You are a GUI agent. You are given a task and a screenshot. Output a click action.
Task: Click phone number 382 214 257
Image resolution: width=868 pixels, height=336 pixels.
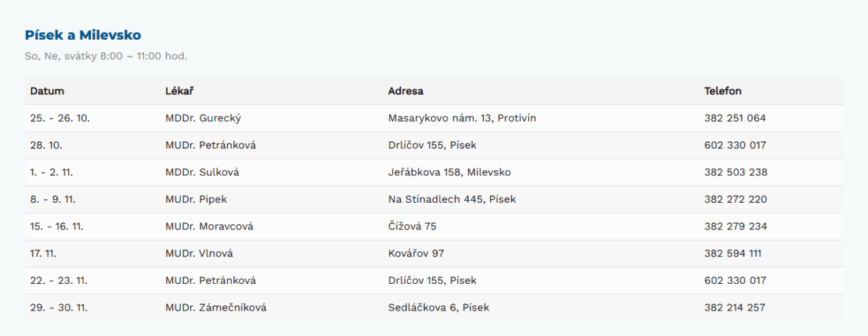pos(735,308)
